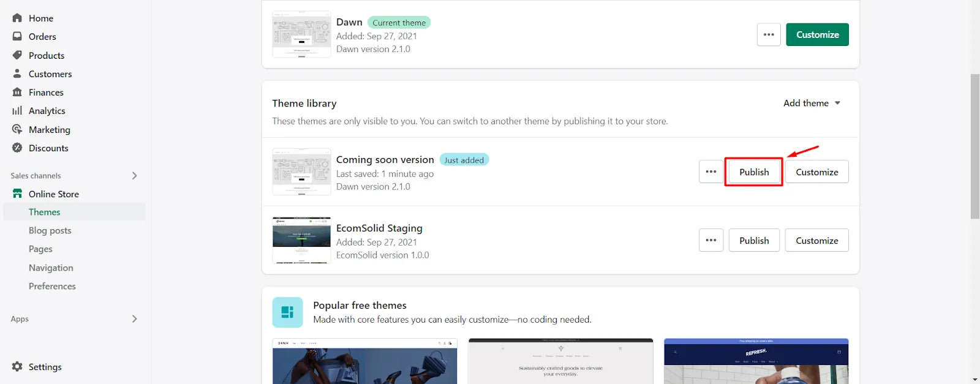Expand the Apps section chevron

(x=135, y=319)
